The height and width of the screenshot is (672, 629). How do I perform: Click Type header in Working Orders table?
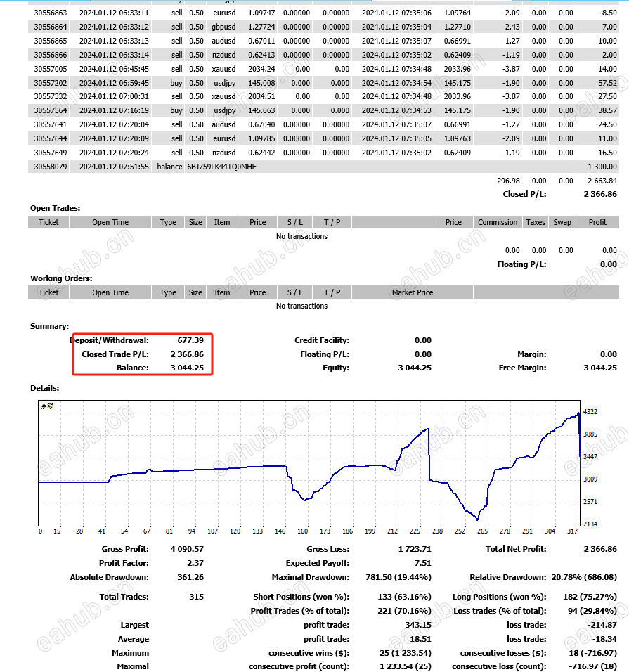(x=168, y=292)
